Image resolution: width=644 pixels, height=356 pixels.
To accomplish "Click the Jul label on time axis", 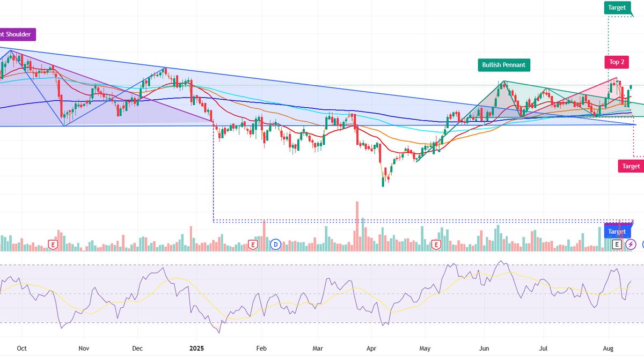I will click(544, 347).
